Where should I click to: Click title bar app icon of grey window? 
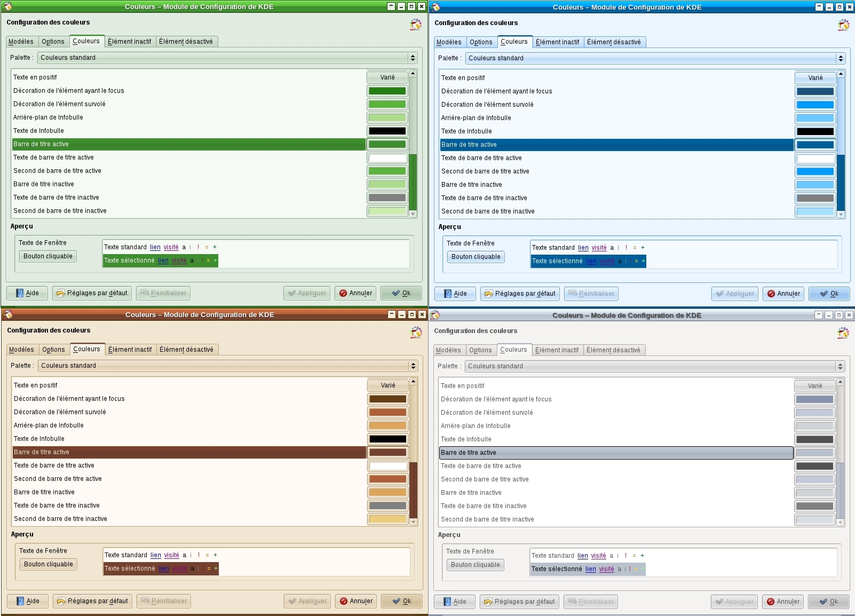point(436,315)
